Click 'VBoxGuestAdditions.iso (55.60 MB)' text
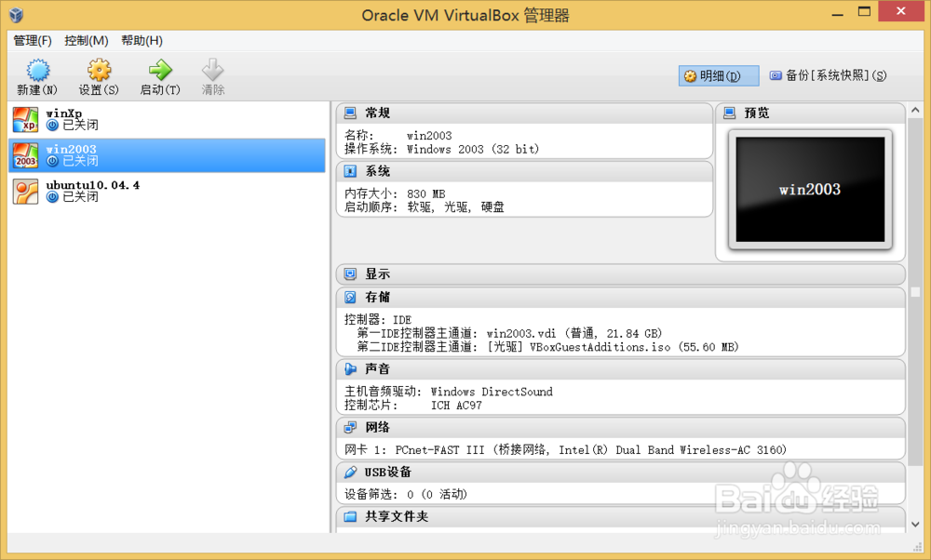The width and height of the screenshot is (931, 560). pyautogui.click(x=634, y=347)
